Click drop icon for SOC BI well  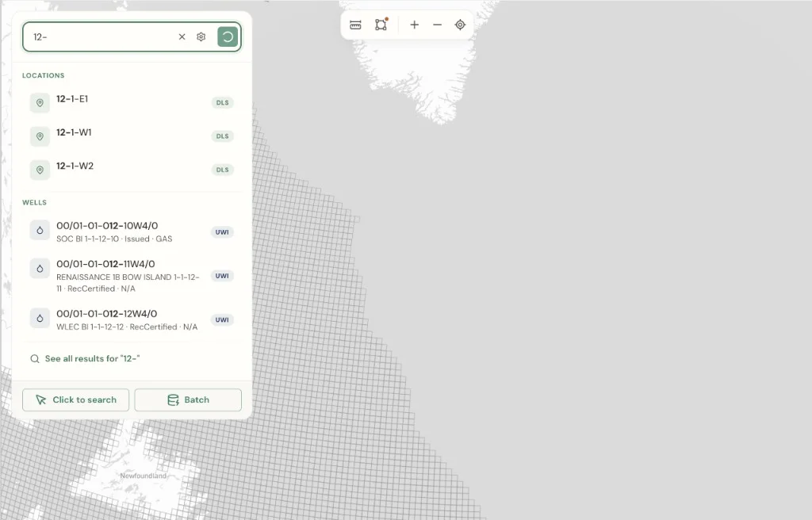40,230
